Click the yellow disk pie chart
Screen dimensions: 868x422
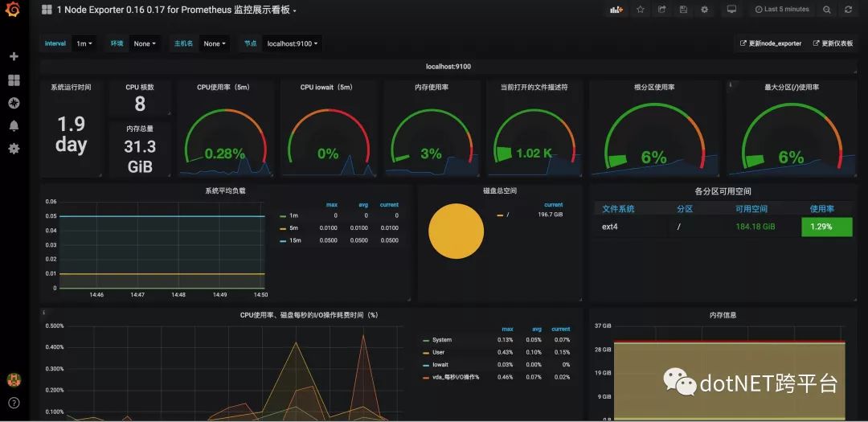click(457, 231)
